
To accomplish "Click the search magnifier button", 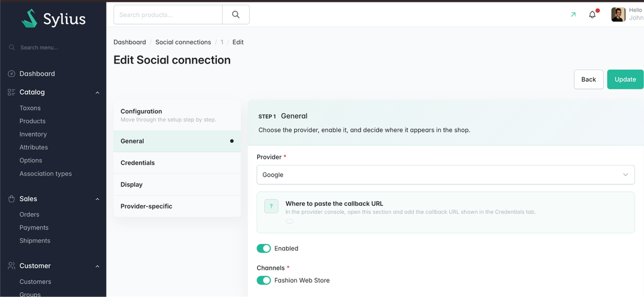I will click(236, 15).
